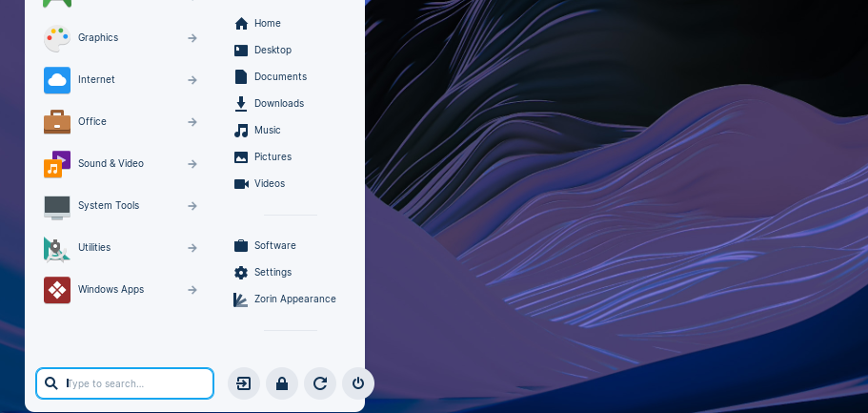The height and width of the screenshot is (413, 868).
Task: Click the Videos camera icon
Action: coord(241,183)
